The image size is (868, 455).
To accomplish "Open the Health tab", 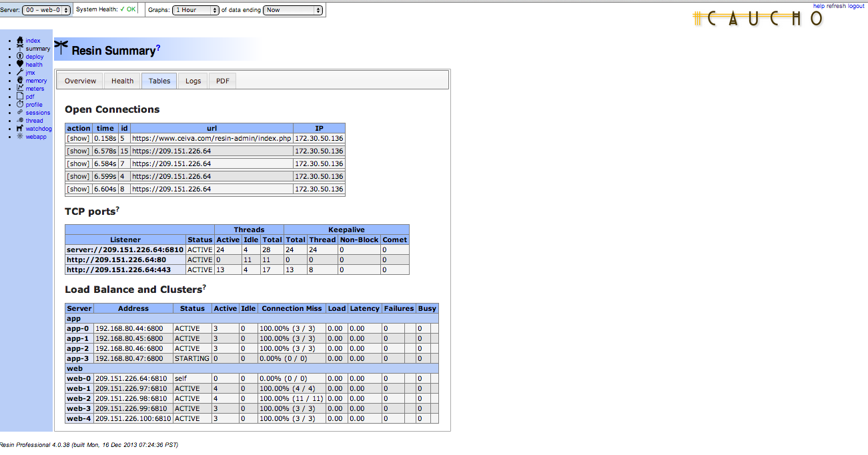I will pos(122,81).
